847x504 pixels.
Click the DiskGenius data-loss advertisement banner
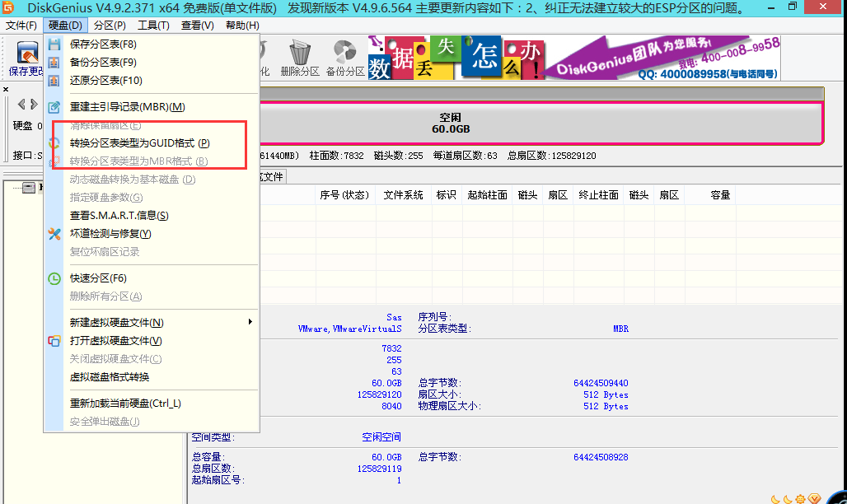click(574, 58)
